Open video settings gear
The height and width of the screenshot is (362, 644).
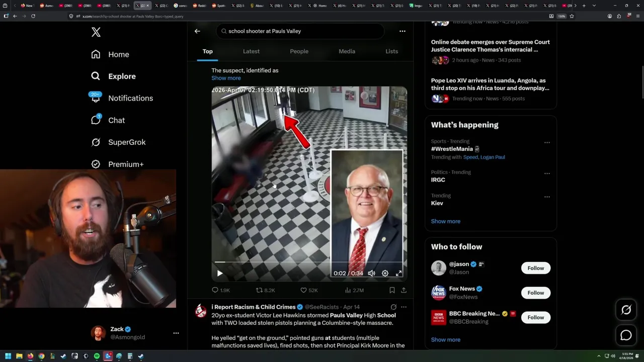[385, 273]
